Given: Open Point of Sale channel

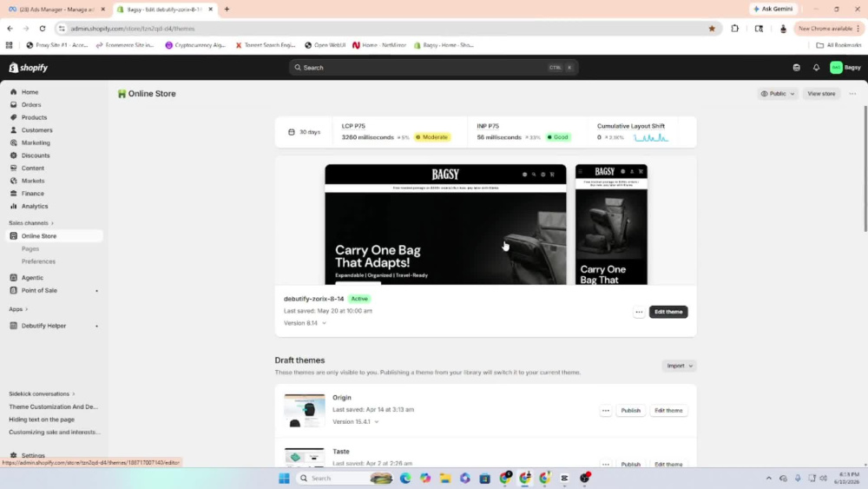Looking at the screenshot, I should click(x=39, y=290).
